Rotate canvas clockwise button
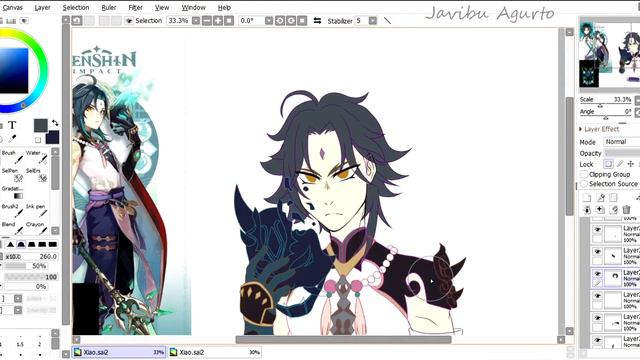The image size is (640, 360). click(291, 20)
